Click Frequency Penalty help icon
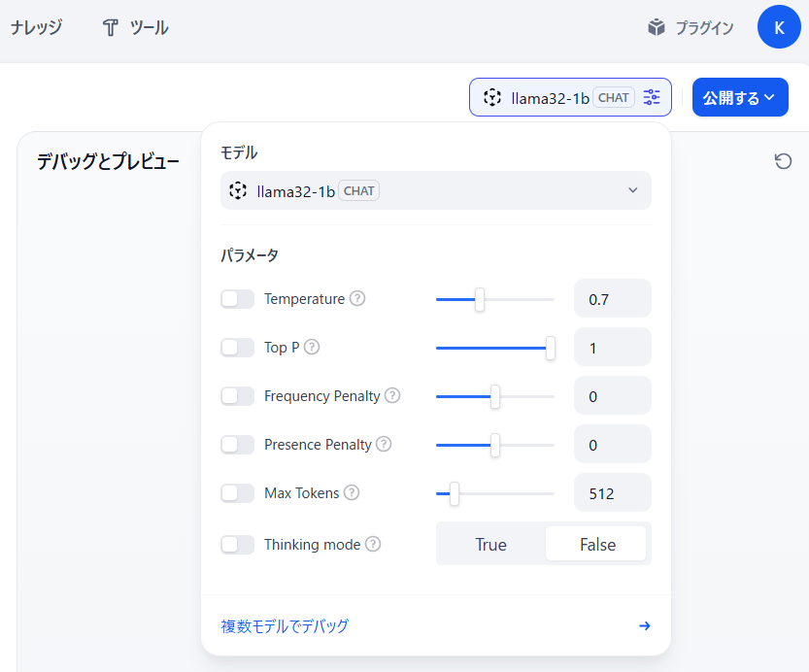This screenshot has height=672, width=809. (392, 395)
